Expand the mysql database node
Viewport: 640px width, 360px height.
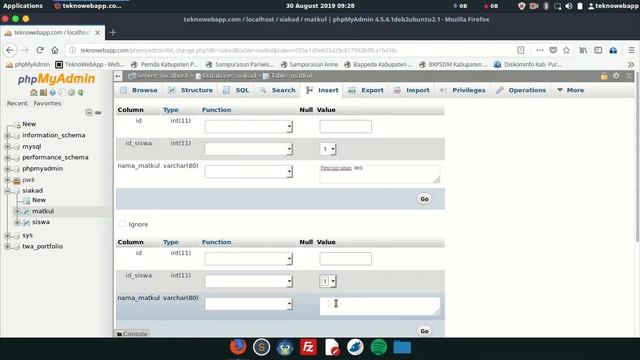click(7, 146)
